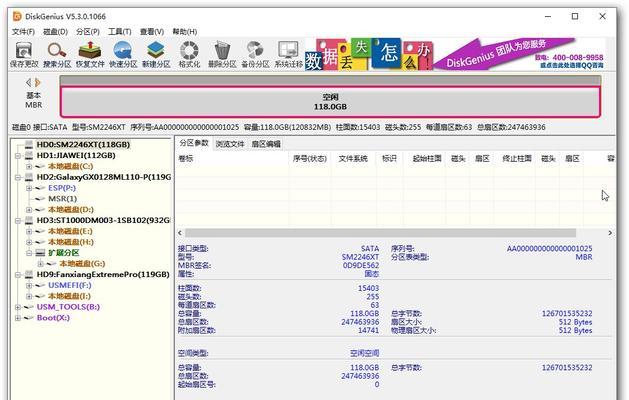Open the 搜索分区 search partition tool
Viewport: 629px width, 400px height.
(x=57, y=54)
